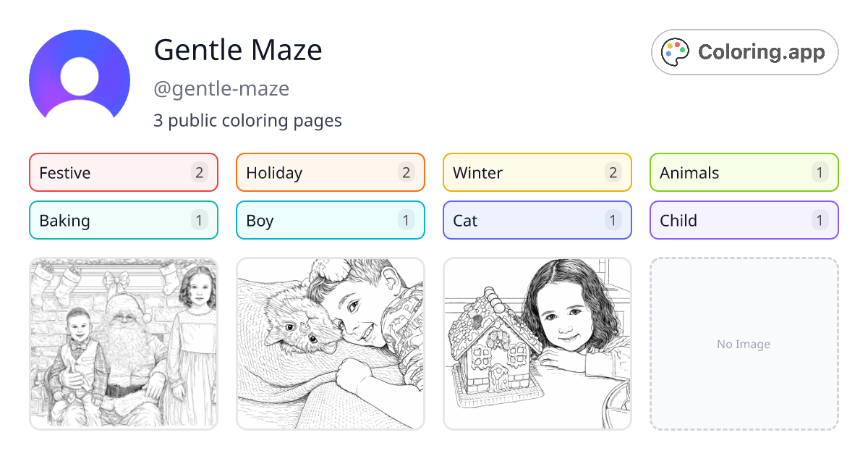The width and height of the screenshot is (868, 456).
Task: Open the Coloring.app homepage badge
Action: point(744,51)
